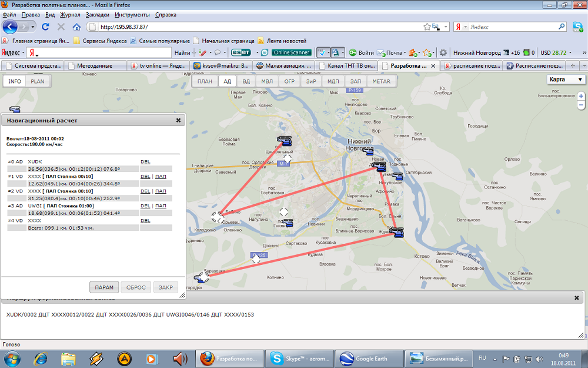
Task: Click the helicopter marker near Центральный
Action: (284, 140)
